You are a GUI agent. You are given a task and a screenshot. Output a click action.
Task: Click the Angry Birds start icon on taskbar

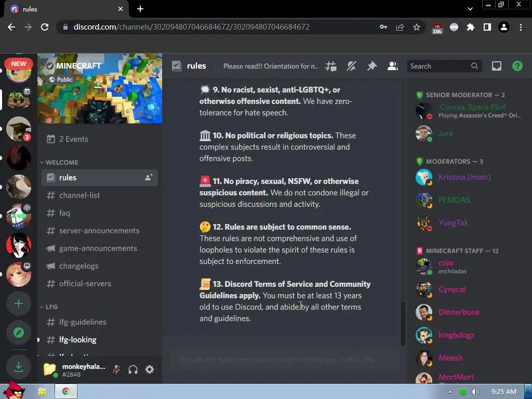click(14, 390)
